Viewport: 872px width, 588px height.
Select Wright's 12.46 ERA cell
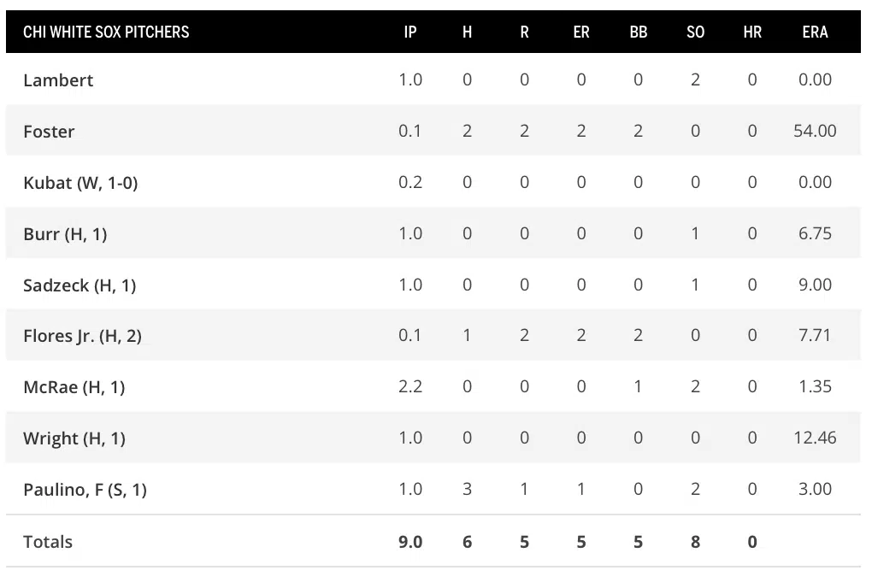tap(815, 438)
